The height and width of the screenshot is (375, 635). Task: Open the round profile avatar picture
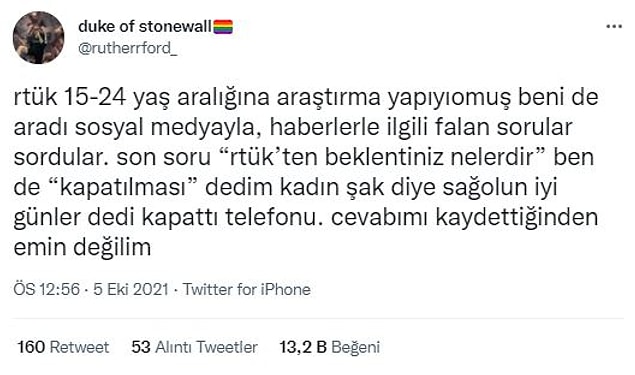[x=38, y=38]
